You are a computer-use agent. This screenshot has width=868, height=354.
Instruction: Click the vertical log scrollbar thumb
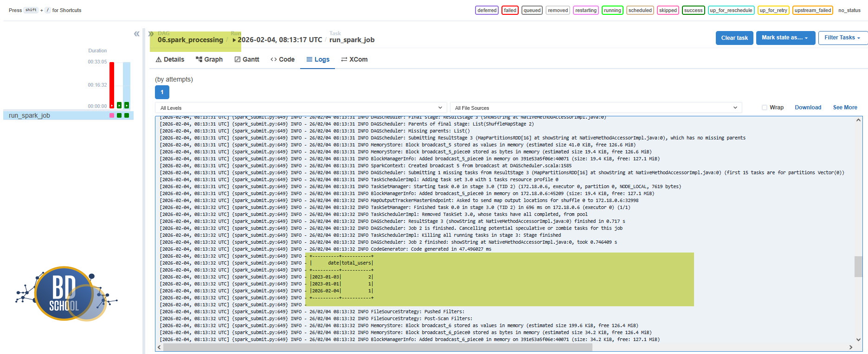858,266
